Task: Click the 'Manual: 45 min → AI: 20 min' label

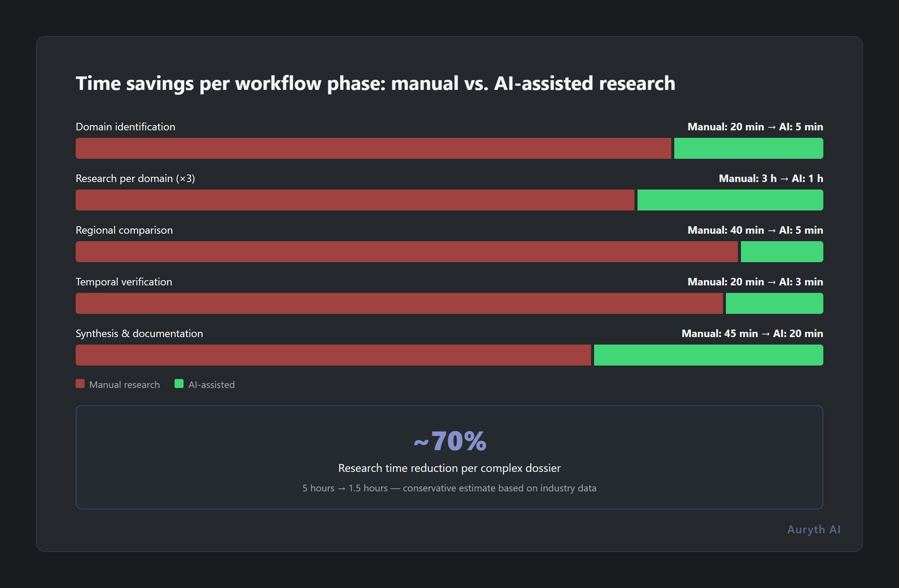Action: 752,334
